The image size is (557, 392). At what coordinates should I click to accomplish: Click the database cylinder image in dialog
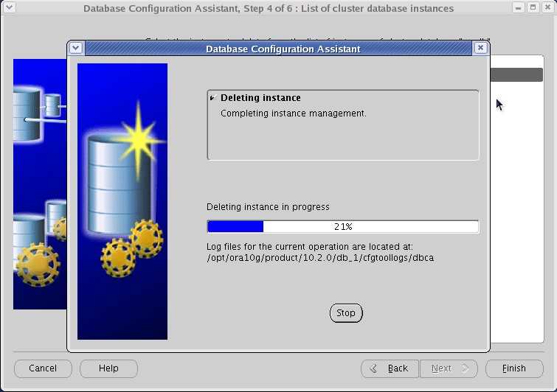tap(122, 201)
